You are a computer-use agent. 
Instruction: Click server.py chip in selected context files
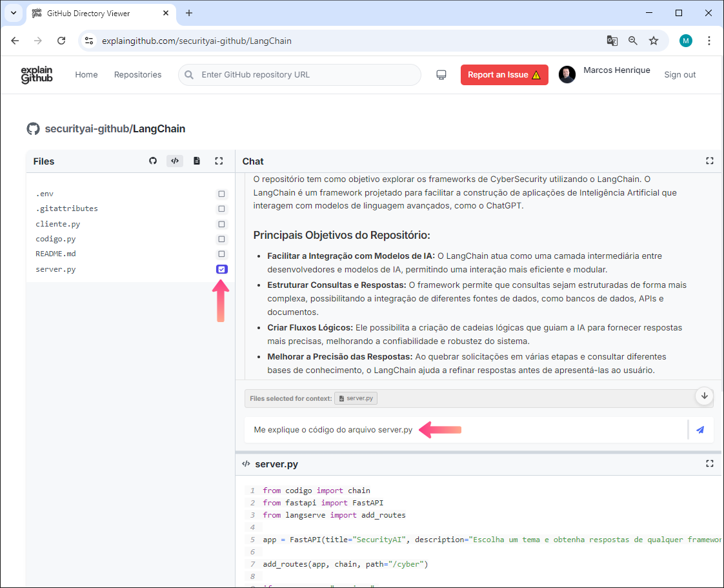pos(356,398)
